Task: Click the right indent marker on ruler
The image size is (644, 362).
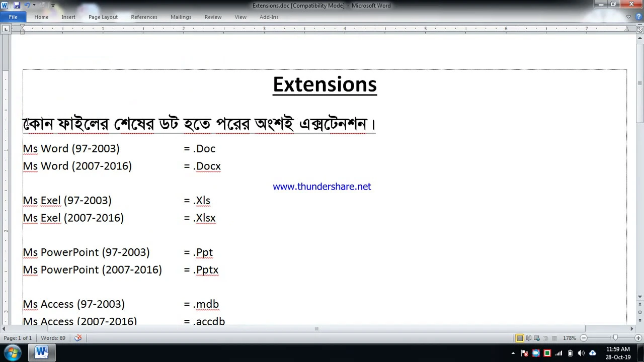Action: click(x=626, y=30)
